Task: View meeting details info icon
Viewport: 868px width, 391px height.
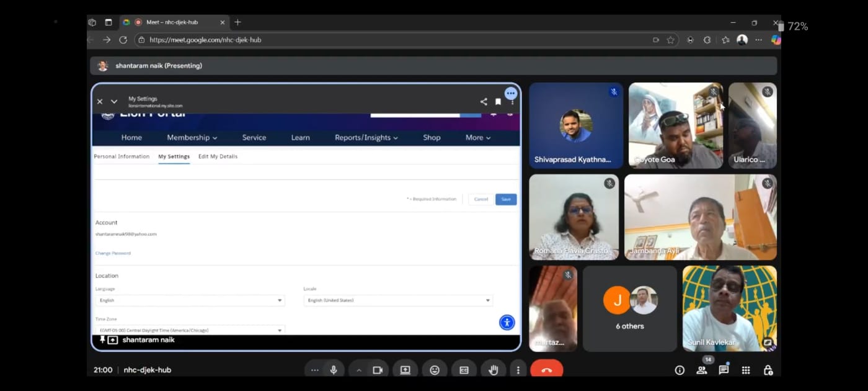Action: pos(680,369)
